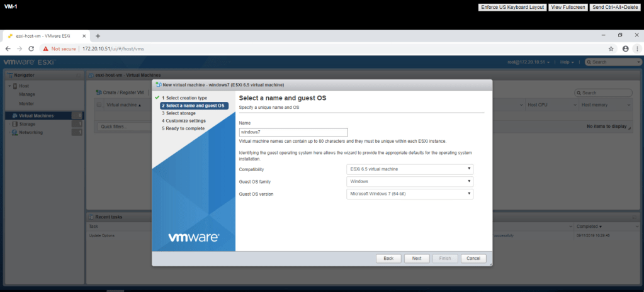
Task: Click the Back button in the wizard
Action: 388,259
